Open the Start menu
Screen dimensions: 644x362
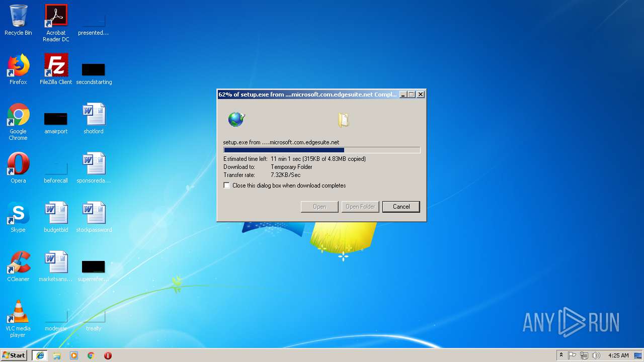[x=14, y=355]
